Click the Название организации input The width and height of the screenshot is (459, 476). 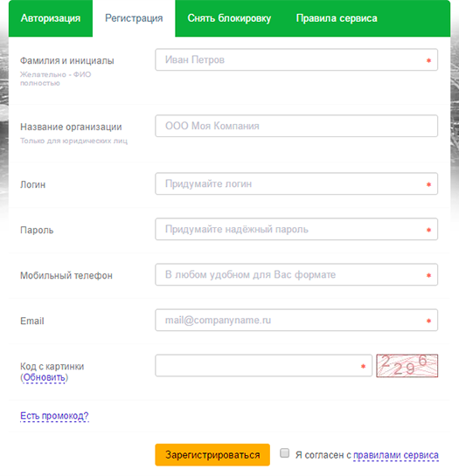click(x=296, y=126)
